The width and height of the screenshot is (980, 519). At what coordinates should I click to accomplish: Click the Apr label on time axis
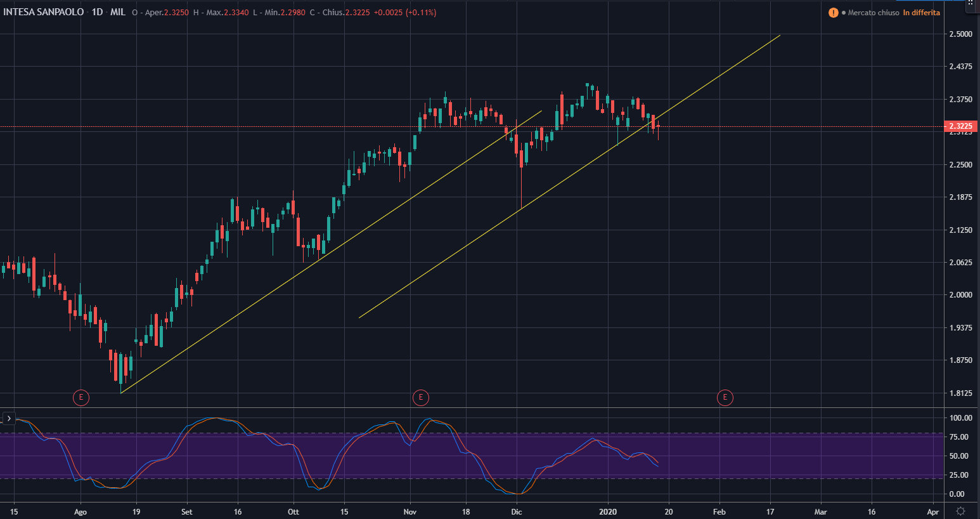point(933,511)
